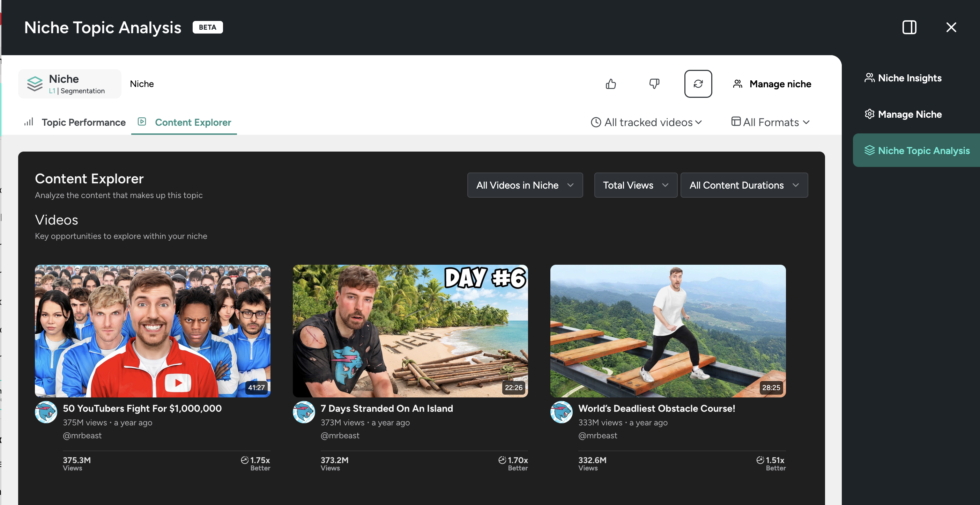Click the "333M views · a year ago" text
Viewport: 980px width, 505px height.
[x=623, y=423]
